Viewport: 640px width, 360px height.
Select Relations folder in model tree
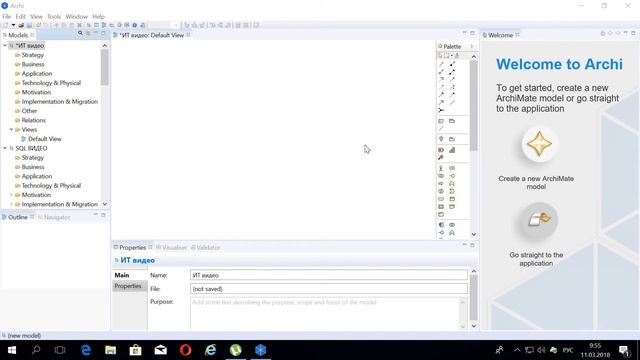click(30, 120)
